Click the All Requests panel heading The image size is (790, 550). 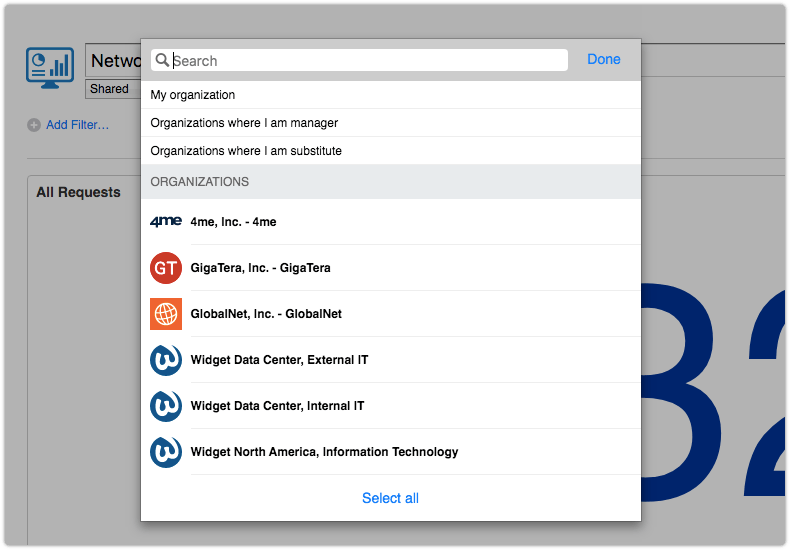[x=78, y=192]
